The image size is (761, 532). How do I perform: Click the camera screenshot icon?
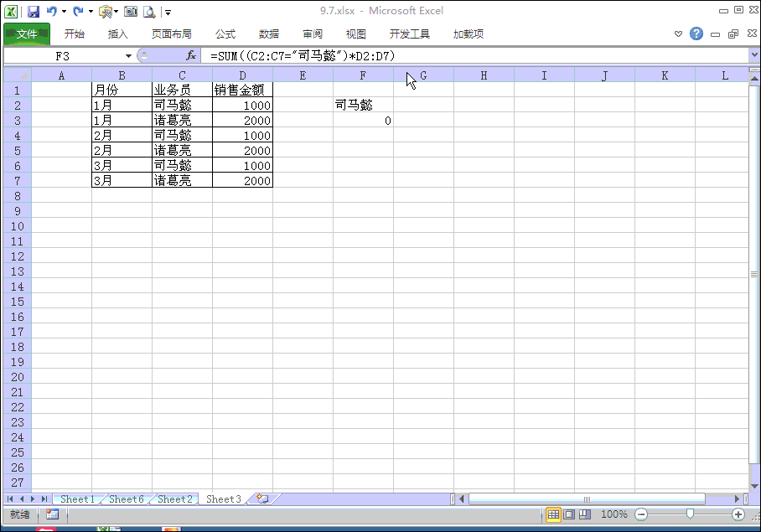click(131, 11)
